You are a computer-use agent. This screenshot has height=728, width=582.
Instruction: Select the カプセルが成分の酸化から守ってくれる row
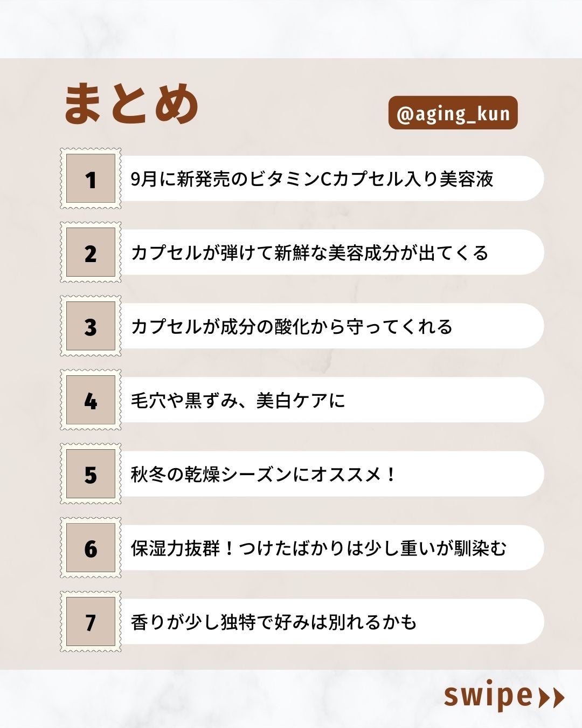[x=292, y=327]
